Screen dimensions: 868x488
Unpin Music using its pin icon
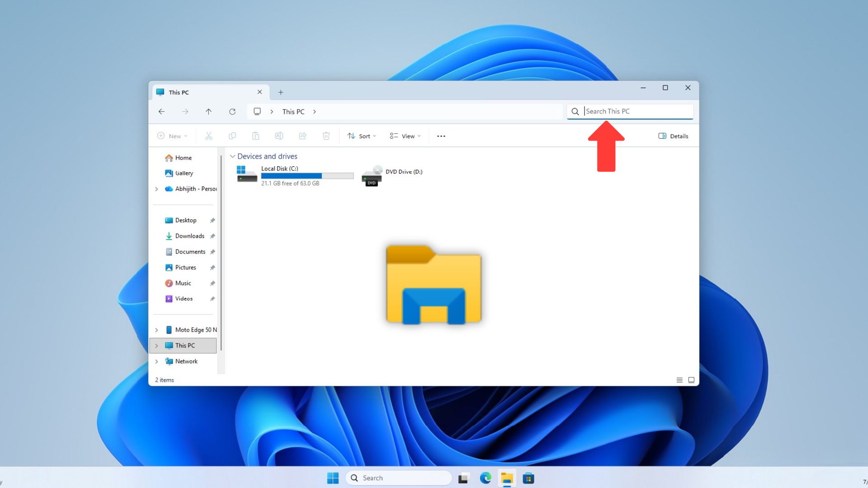point(212,283)
